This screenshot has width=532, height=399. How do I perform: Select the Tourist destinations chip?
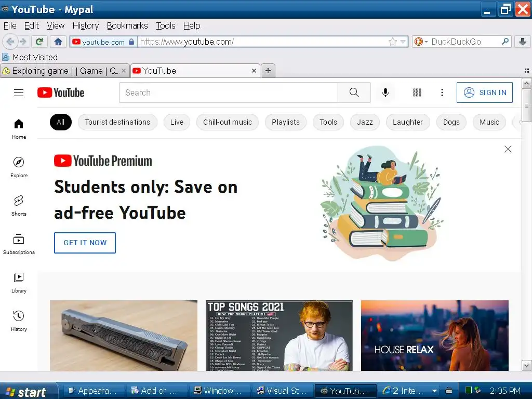point(117,122)
